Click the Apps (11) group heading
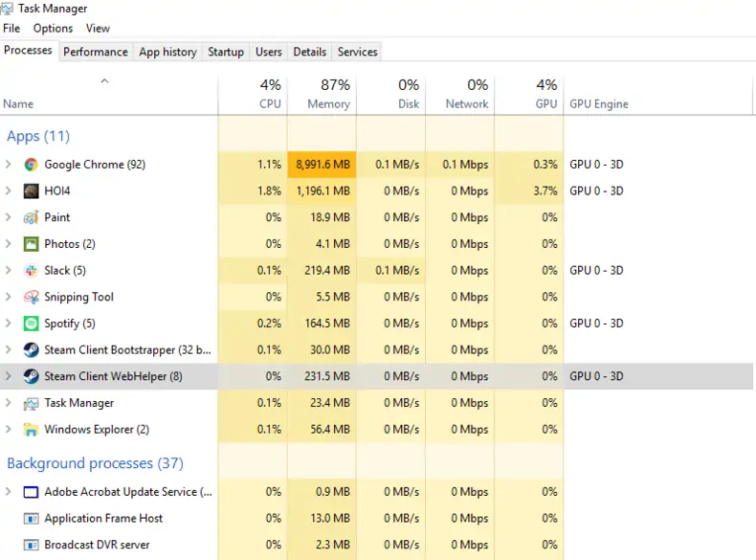Viewport: 756px width, 560px height. [x=38, y=137]
